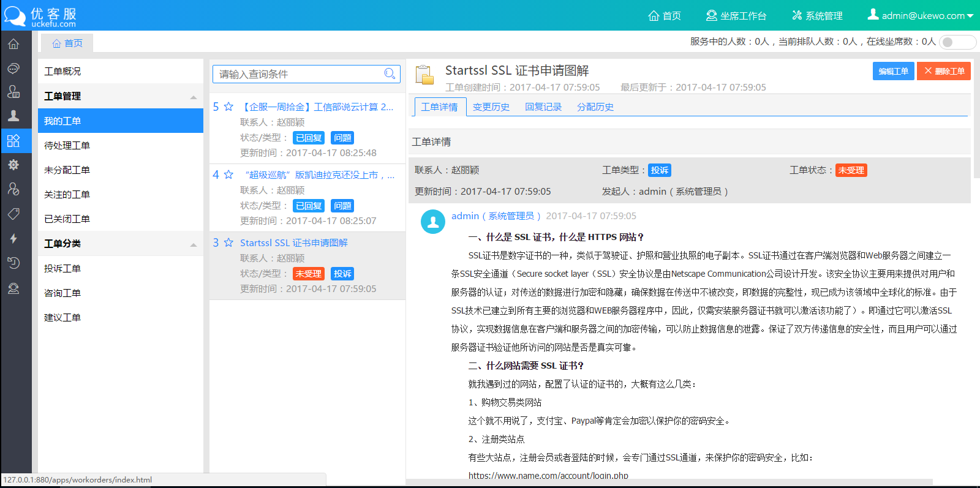Click the lightning bolt icon in sidebar
The height and width of the screenshot is (488, 980).
(x=13, y=238)
